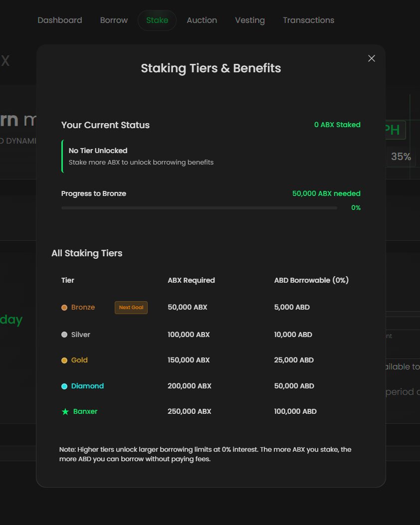The width and height of the screenshot is (420, 525).
Task: Click the 10,000 ABD borrowable value
Action: (293, 335)
